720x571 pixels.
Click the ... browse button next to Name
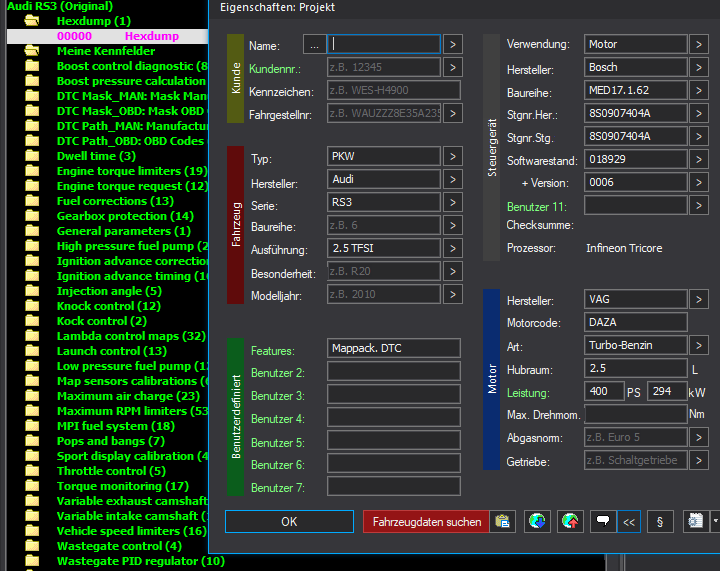click(x=315, y=45)
